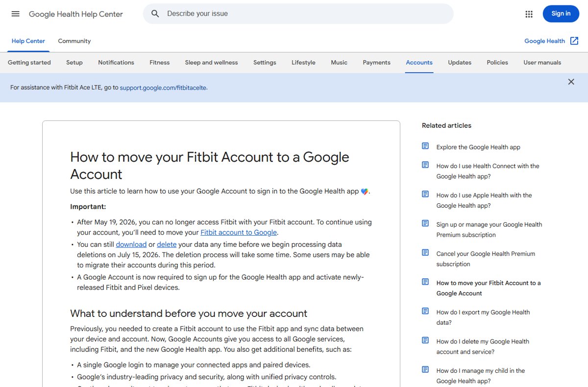Open the Accounts category
Image resolution: width=588 pixels, height=387 pixels.
coord(419,63)
